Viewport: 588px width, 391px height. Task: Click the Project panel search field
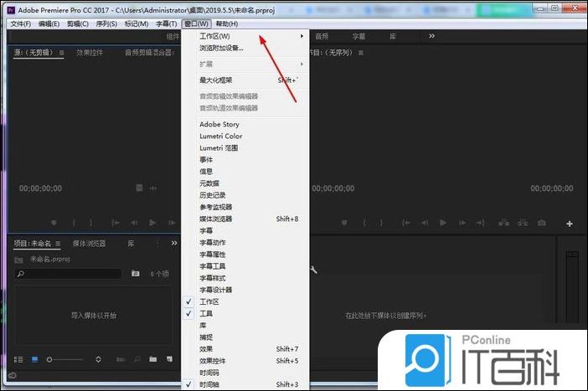[x=68, y=274]
